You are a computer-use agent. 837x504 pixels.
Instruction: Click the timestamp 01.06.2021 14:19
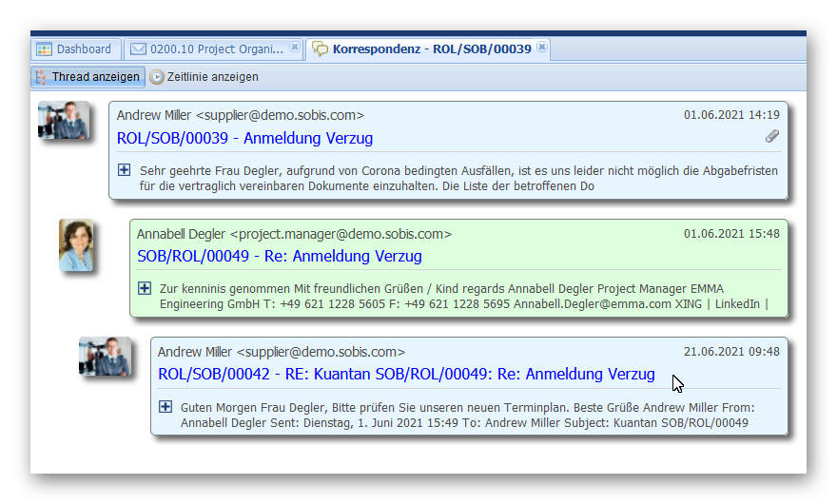click(731, 115)
